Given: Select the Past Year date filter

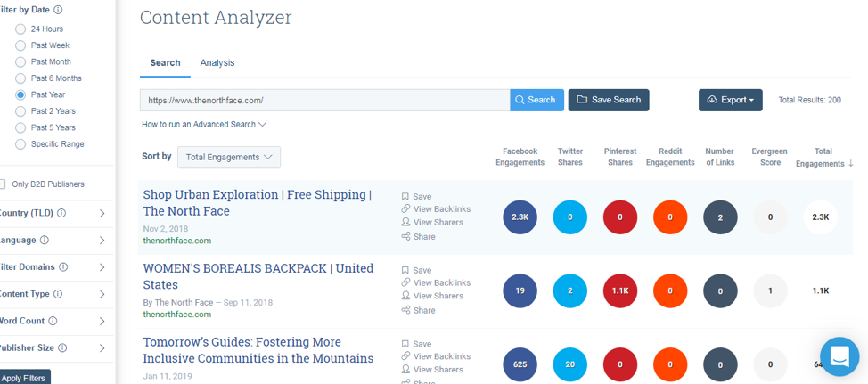Looking at the screenshot, I should pos(20,94).
